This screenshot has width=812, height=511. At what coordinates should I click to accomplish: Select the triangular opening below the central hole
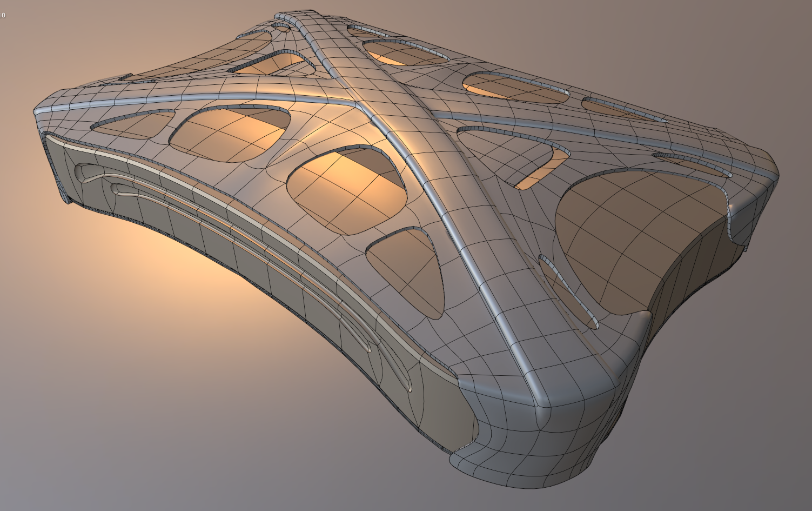[x=408, y=270]
